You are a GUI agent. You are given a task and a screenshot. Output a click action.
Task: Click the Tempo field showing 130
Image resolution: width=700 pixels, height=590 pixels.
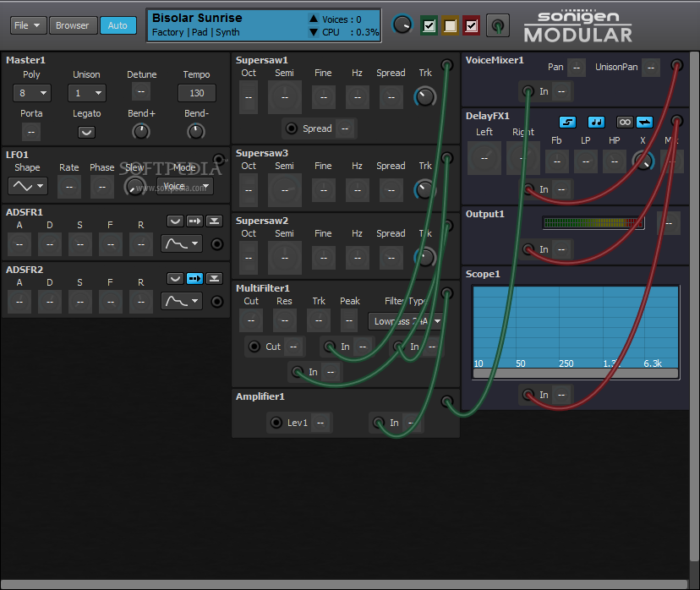197,93
